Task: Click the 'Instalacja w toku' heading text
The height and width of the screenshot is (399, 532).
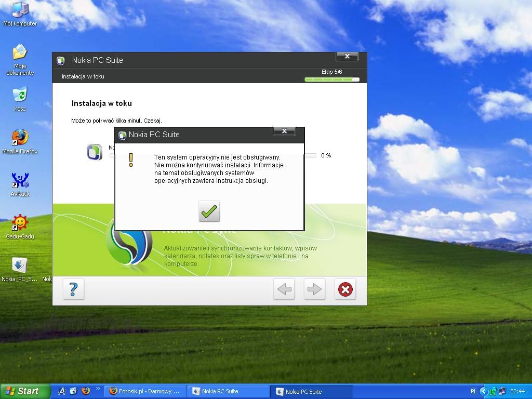Action: 101,103
